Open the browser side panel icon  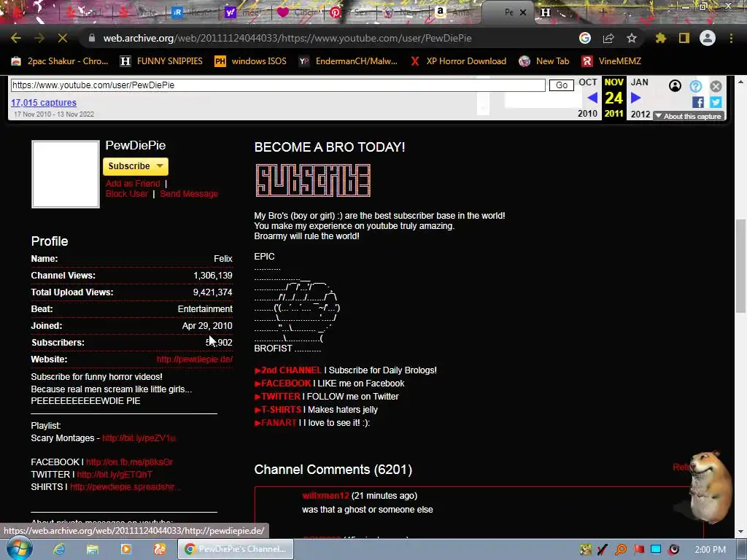coord(684,38)
